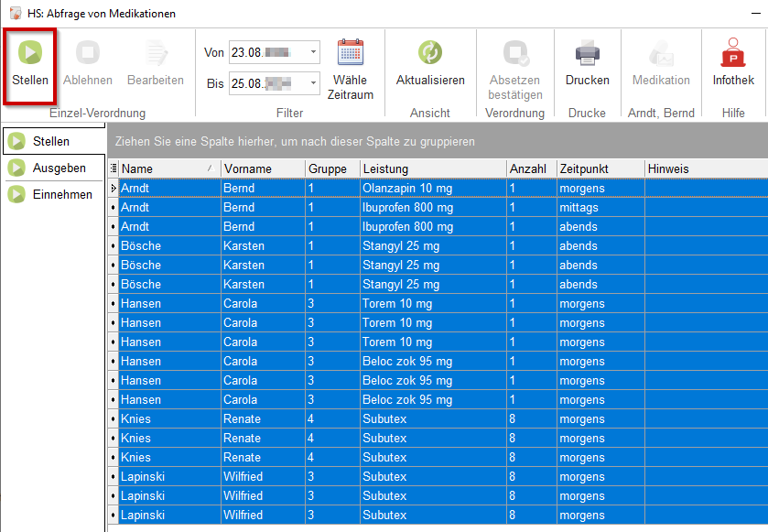
Task: Select the Stellen side tab
Action: point(50,141)
